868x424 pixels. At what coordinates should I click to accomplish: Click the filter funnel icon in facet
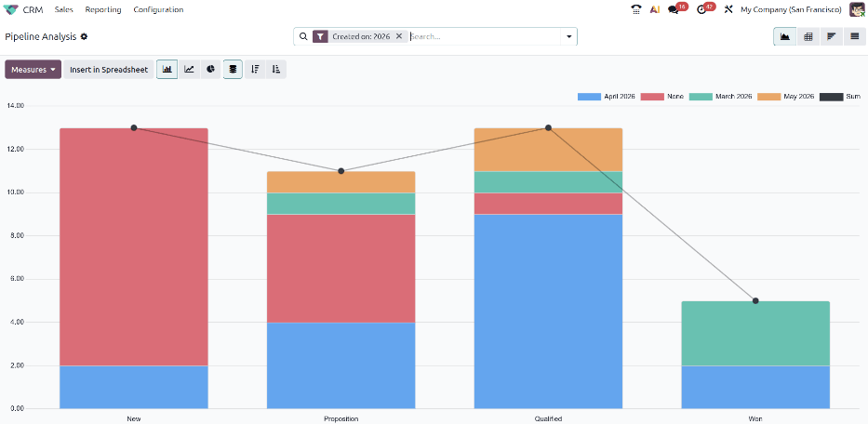tap(320, 36)
